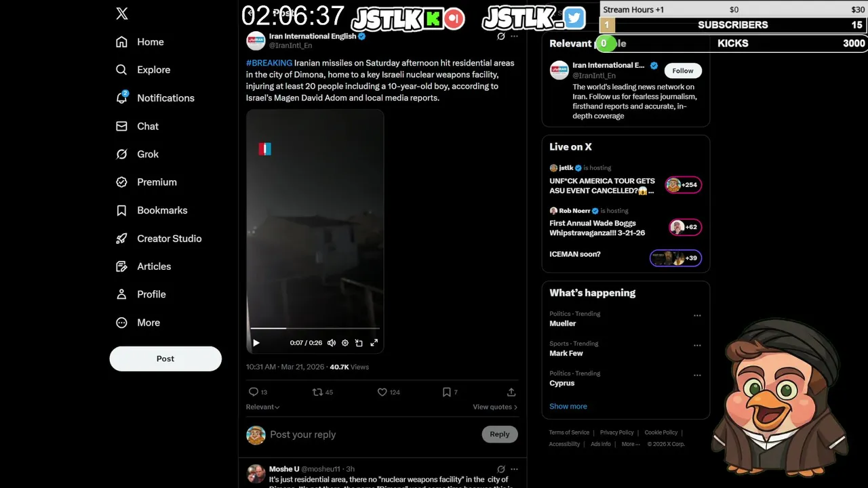Open the Mark Few trending topic
The width and height of the screenshot is (868, 488).
pyautogui.click(x=566, y=354)
